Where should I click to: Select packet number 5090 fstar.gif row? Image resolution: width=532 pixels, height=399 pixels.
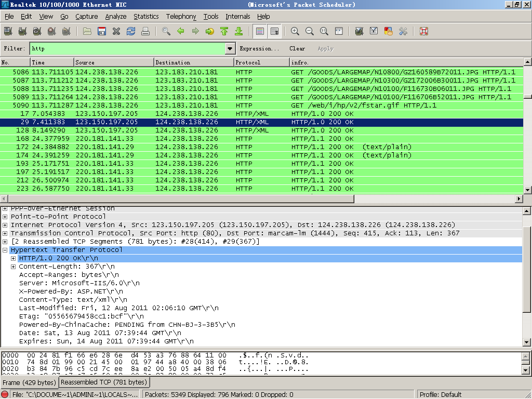(x=262, y=105)
